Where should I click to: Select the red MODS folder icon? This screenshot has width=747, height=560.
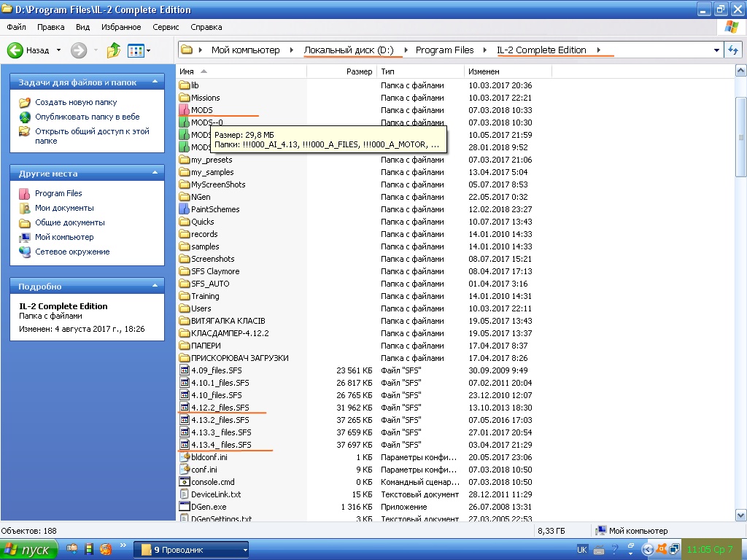click(185, 110)
